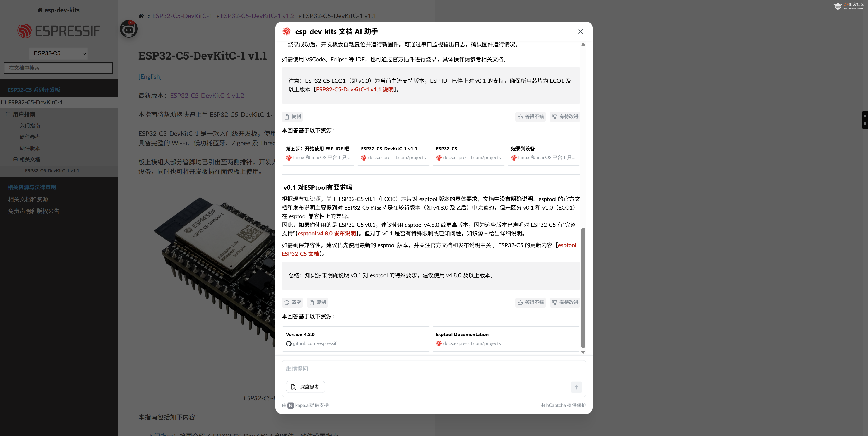Clear the conversation with 清空
This screenshot has width=868, height=436.
(292, 302)
